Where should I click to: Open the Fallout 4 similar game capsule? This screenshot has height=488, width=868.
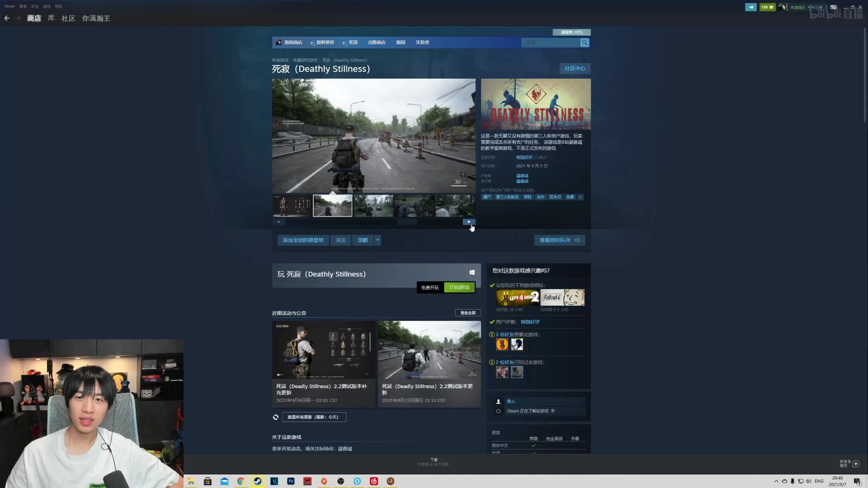pyautogui.click(x=562, y=298)
